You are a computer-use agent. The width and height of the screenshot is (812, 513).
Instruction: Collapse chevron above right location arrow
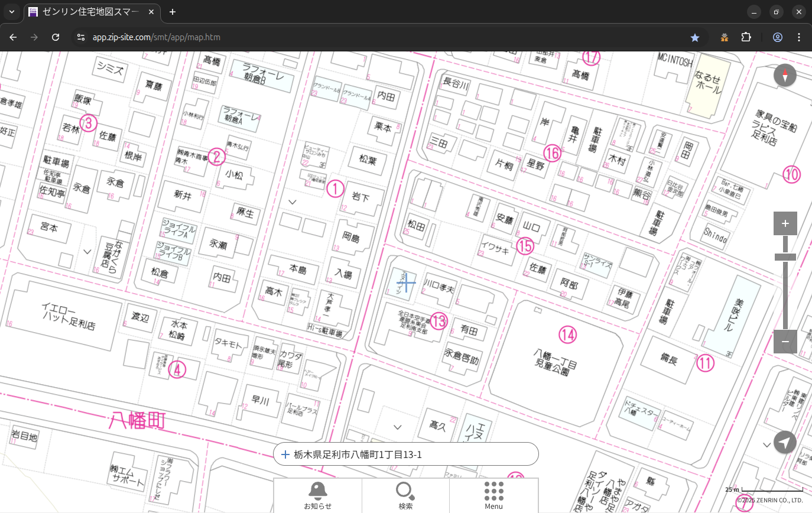[x=767, y=444]
